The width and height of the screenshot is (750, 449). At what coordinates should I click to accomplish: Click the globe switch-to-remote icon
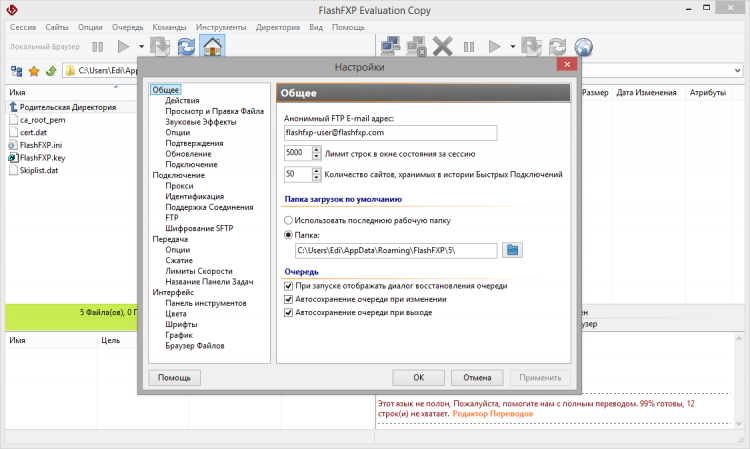pos(584,47)
